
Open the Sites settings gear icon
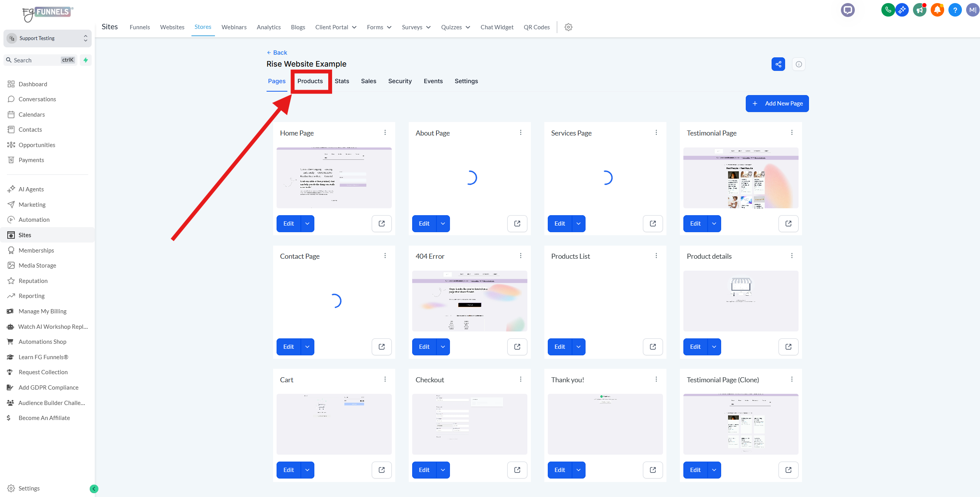[568, 27]
